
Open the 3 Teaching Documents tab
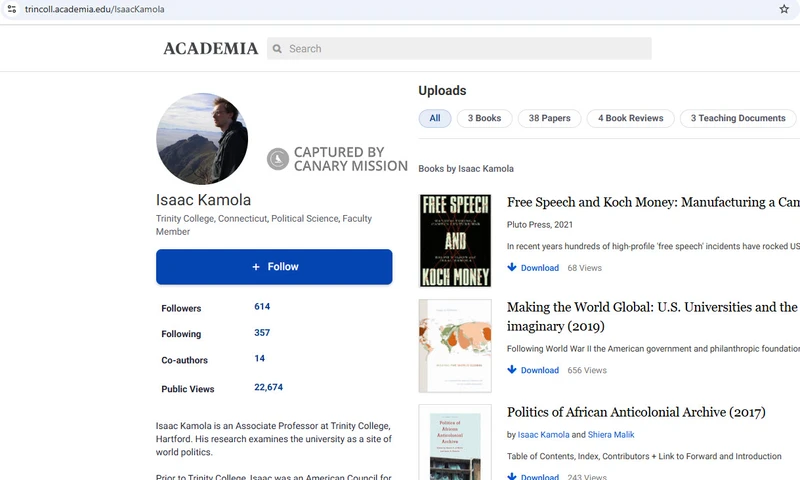(738, 118)
